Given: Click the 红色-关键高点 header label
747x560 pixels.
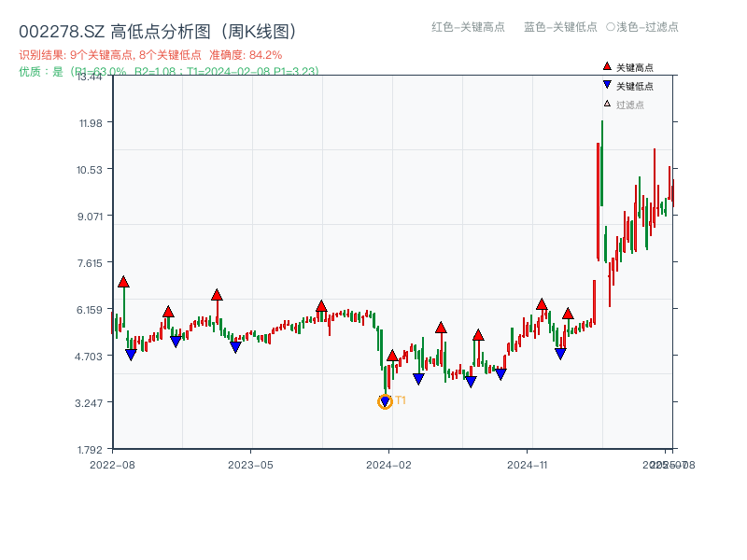Looking at the screenshot, I should (468, 27).
